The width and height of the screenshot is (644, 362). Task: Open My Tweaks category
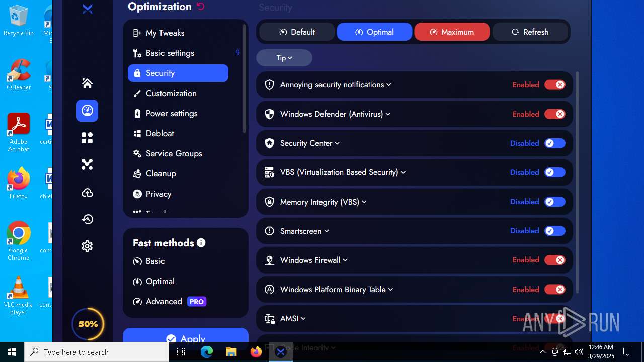(x=178, y=33)
